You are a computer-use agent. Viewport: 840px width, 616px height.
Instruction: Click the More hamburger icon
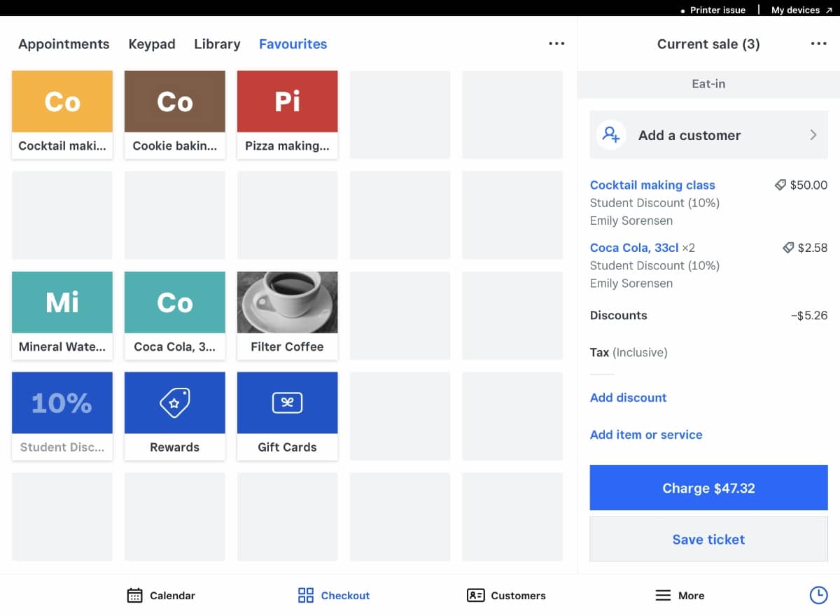(663, 596)
